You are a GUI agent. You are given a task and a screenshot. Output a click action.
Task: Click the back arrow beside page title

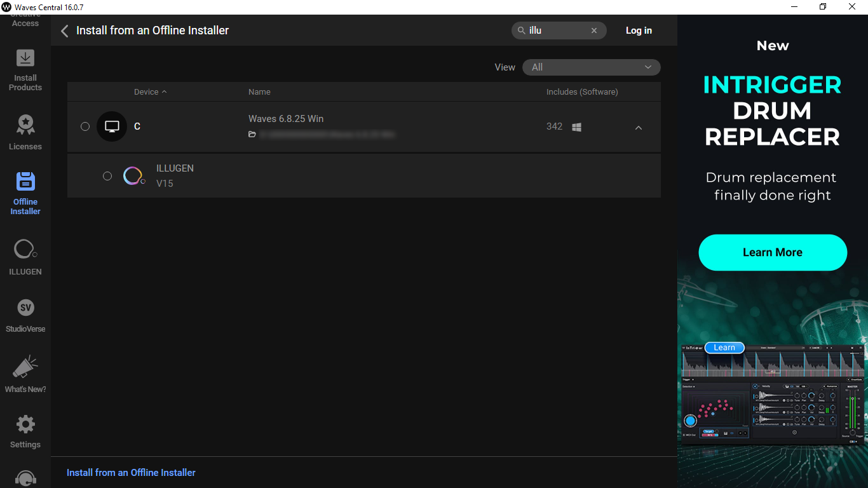tap(64, 30)
